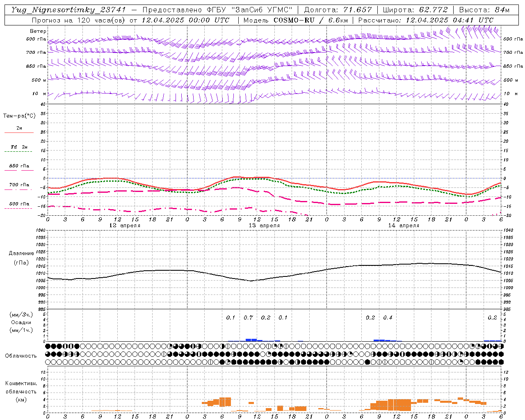525x420 pixels.
Task: Click the Давление pressure panel label
Action: (21, 253)
